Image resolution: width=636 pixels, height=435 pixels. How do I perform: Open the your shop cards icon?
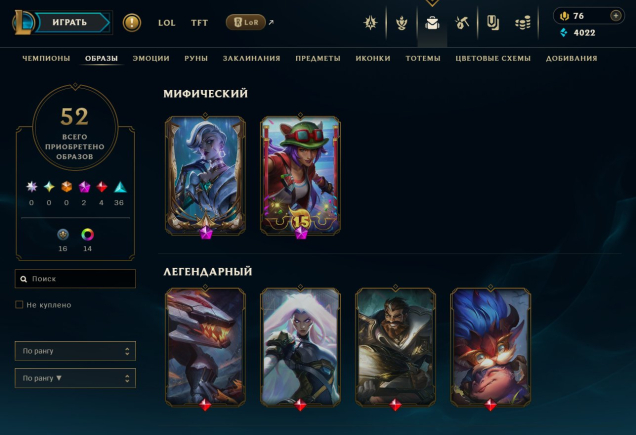pyautogui.click(x=493, y=23)
